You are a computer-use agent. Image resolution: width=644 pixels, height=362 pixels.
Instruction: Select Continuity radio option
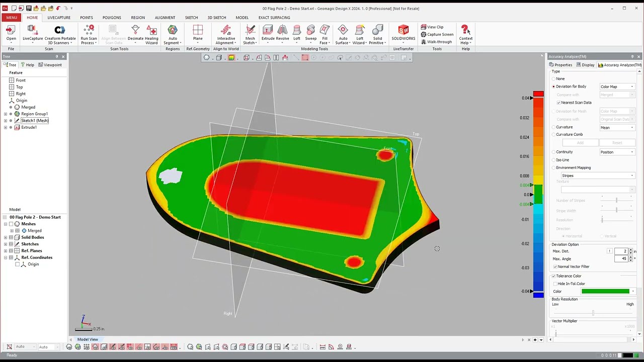(x=554, y=152)
